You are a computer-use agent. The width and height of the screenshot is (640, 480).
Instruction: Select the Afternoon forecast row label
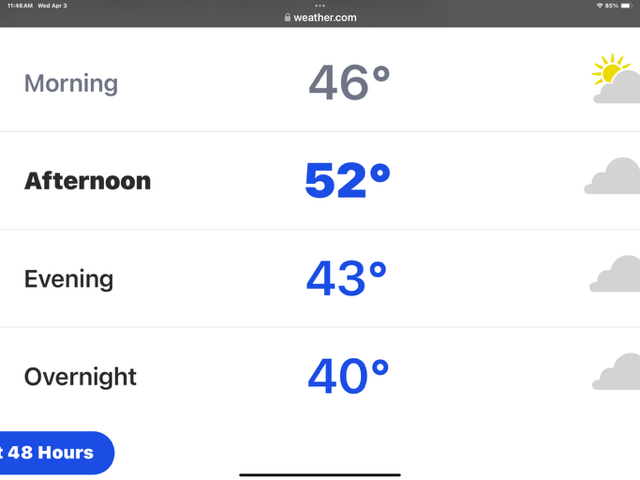(88, 181)
